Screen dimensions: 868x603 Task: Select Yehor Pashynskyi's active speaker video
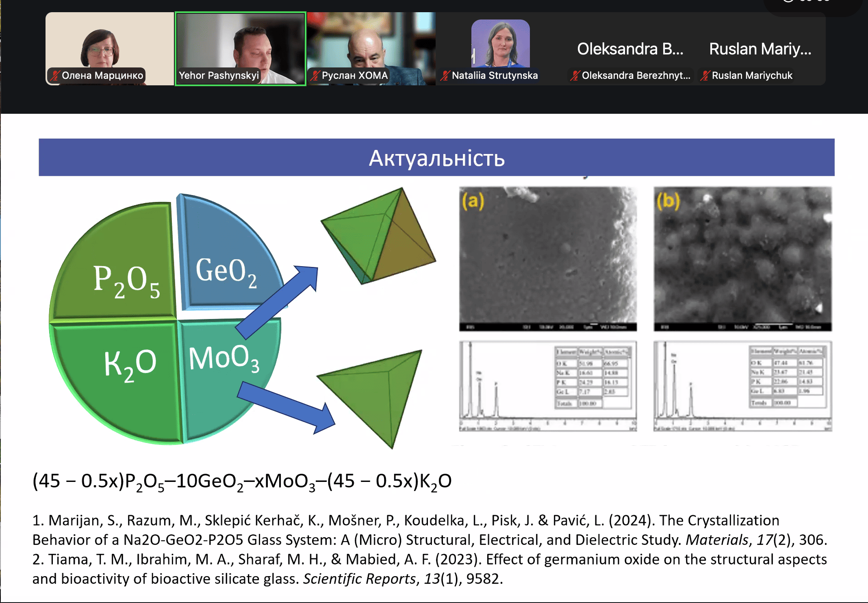tap(240, 49)
